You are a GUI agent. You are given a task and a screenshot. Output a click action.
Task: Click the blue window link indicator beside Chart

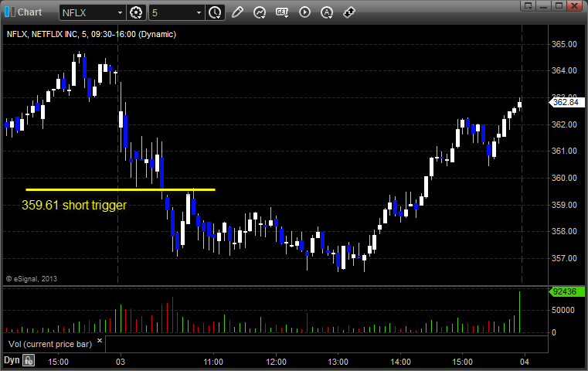(x=10, y=12)
